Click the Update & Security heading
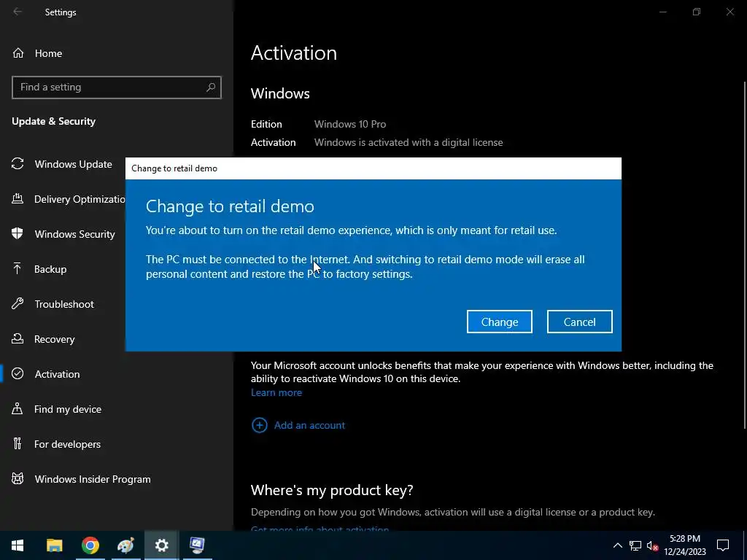 tap(53, 122)
